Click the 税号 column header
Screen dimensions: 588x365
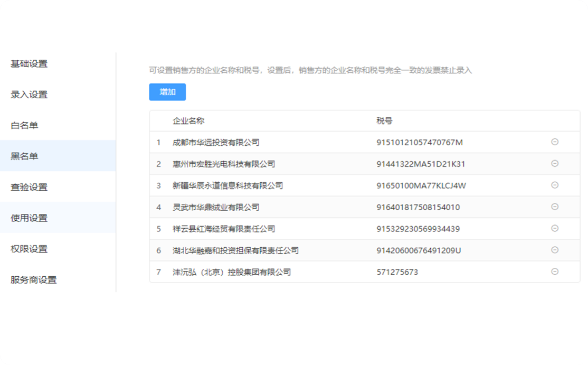click(384, 121)
